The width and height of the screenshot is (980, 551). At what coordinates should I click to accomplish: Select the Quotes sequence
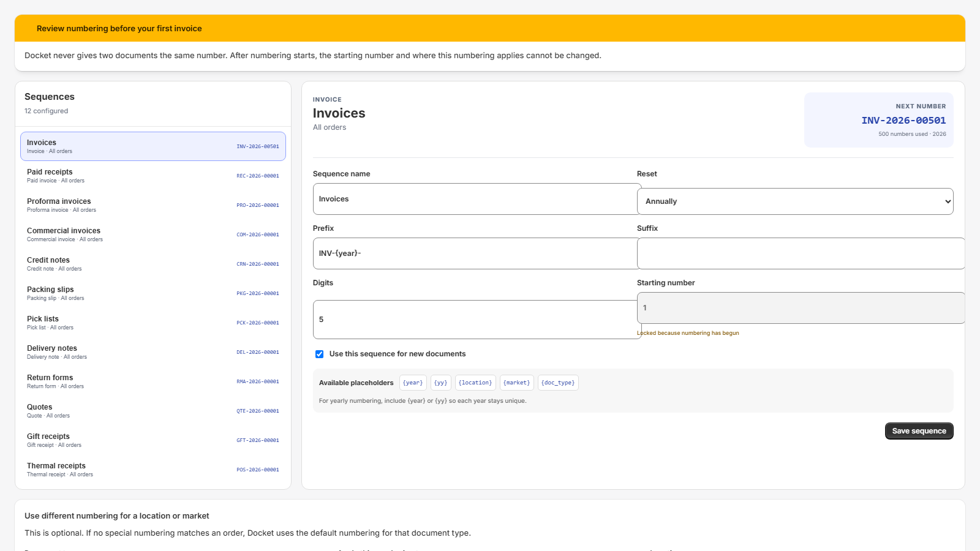point(153,411)
